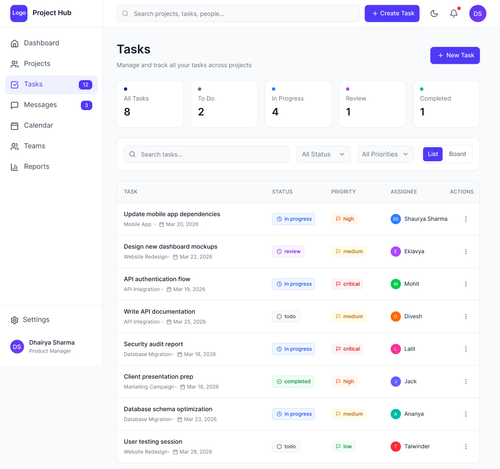Click the Project Hub logo icon
500x469 pixels.
point(19,13)
